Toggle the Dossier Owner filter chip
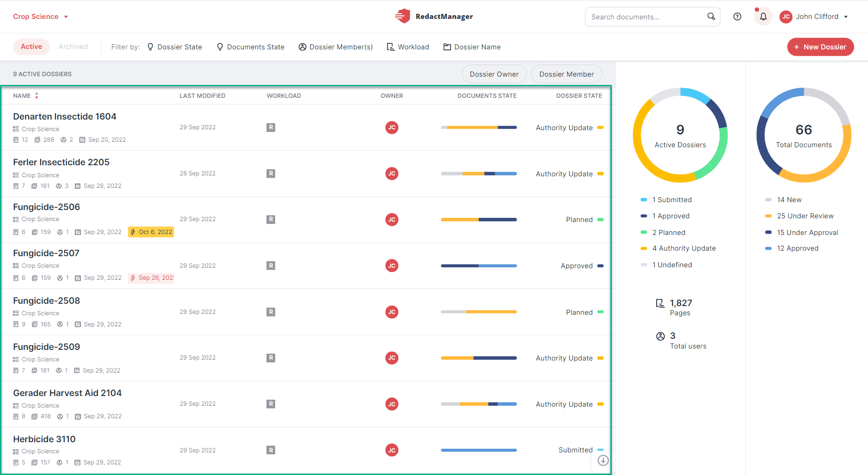This screenshot has width=868, height=475. point(494,74)
